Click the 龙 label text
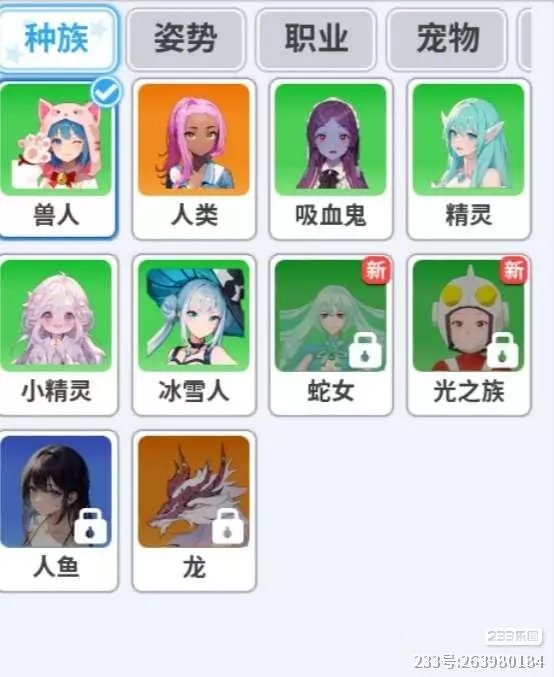This screenshot has height=677, width=554. pos(194,567)
